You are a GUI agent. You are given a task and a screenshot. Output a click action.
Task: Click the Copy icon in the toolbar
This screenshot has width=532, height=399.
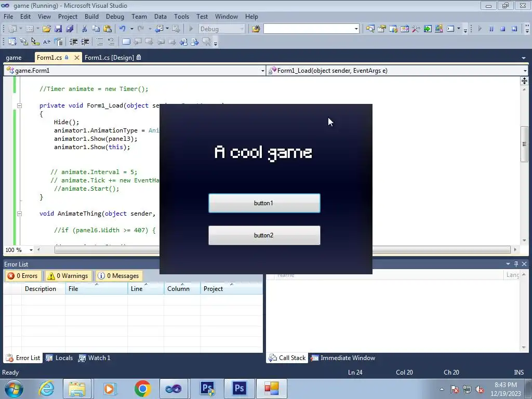click(96, 29)
